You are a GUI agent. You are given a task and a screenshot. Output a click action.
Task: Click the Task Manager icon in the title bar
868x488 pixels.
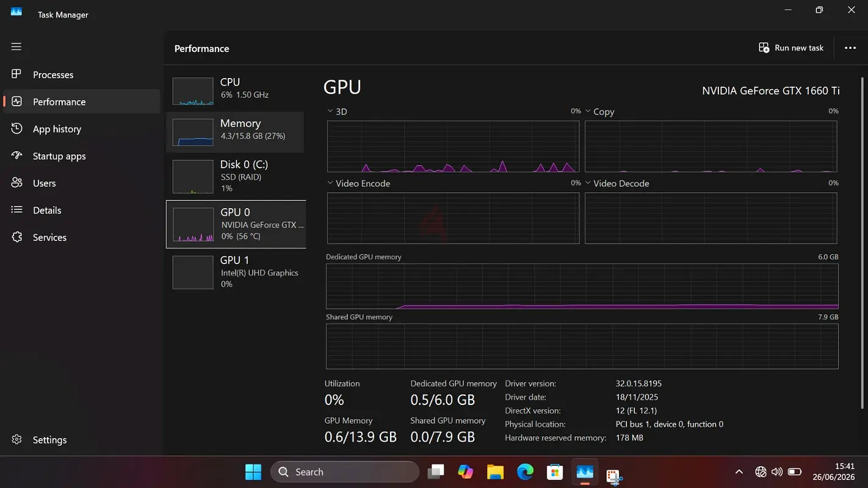(16, 12)
